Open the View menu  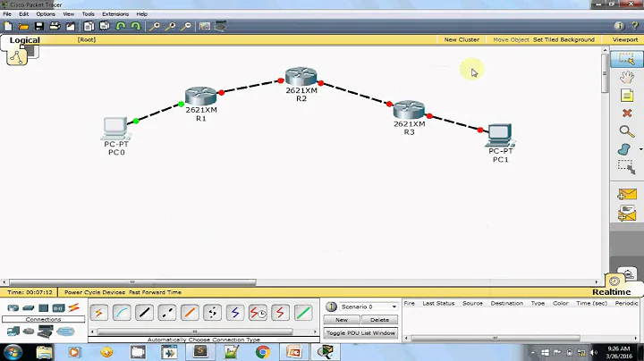[x=69, y=14]
